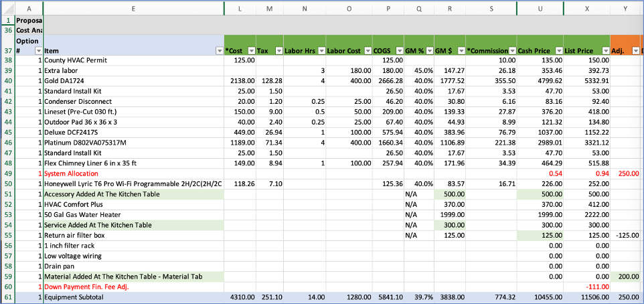The width and height of the screenshot is (644, 304).
Task: Open the Labor Hrs filter dropdown
Action: [321, 51]
